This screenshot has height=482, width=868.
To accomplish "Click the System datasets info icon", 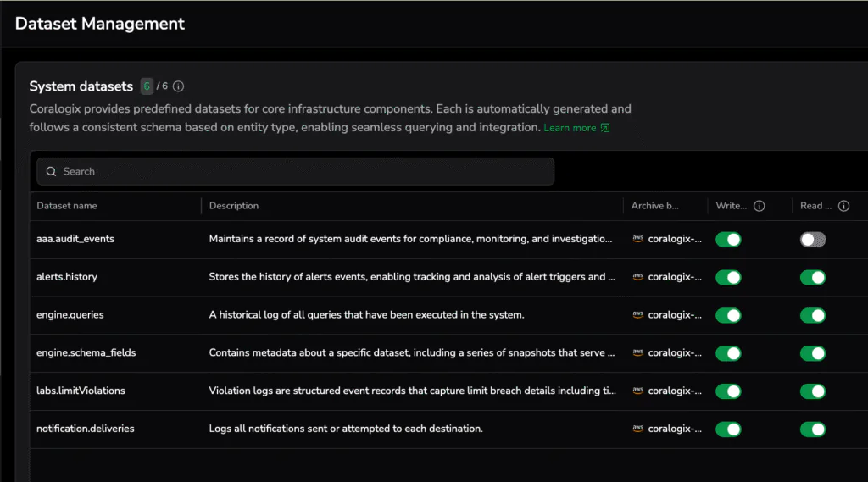I will 178,86.
